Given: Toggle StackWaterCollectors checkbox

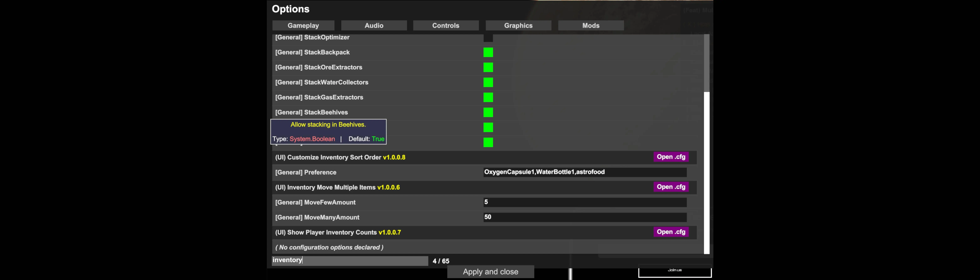Looking at the screenshot, I should point(488,82).
